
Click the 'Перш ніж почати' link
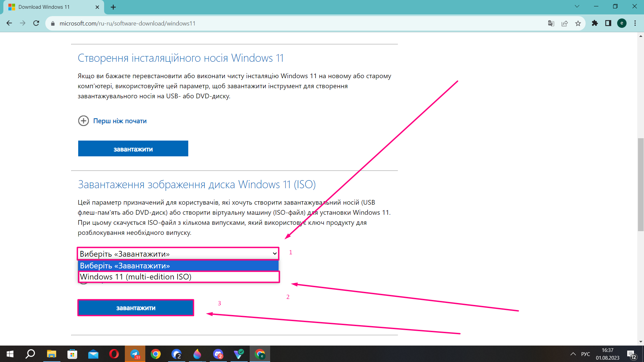tap(120, 121)
